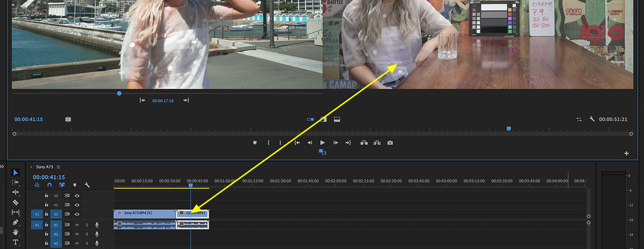
Task: Toggle timeline snapping magnet
Action: click(x=50, y=185)
